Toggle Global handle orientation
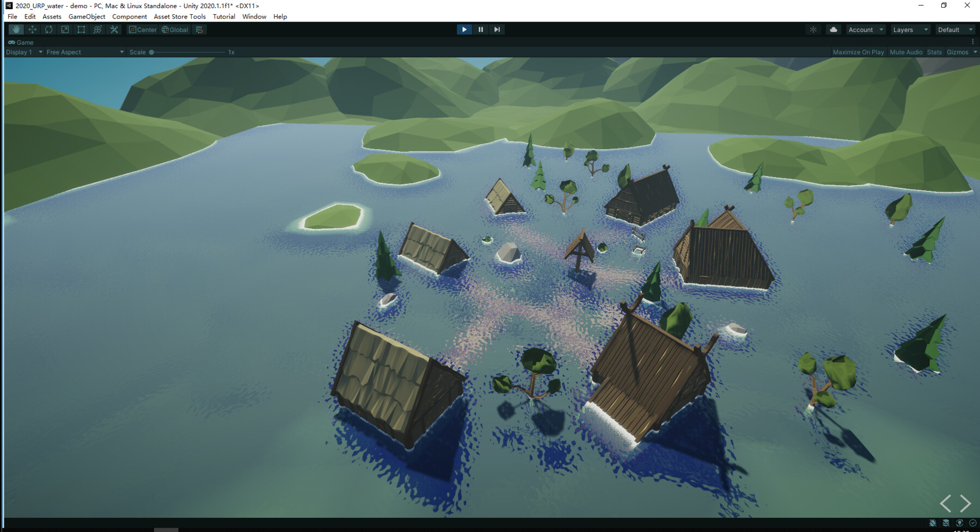The image size is (980, 532). pos(174,29)
